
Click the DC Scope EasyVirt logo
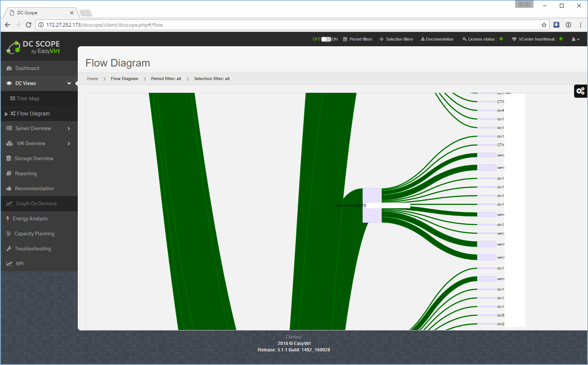(x=33, y=47)
